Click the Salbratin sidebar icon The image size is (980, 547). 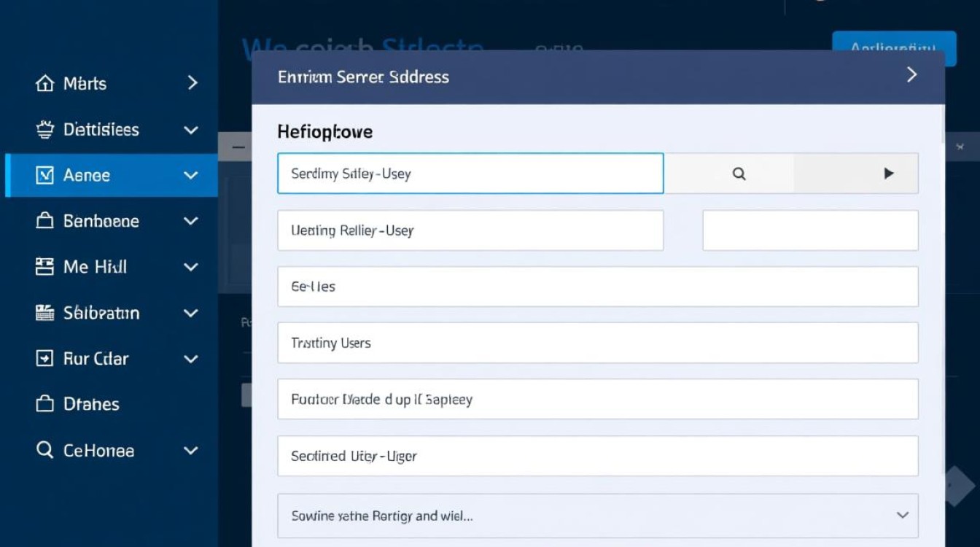[x=44, y=313]
